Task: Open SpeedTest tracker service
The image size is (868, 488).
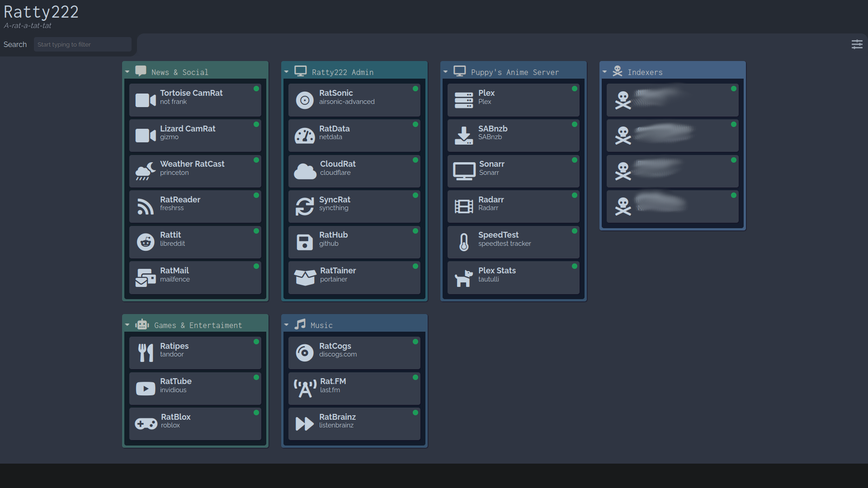Action: (511, 239)
